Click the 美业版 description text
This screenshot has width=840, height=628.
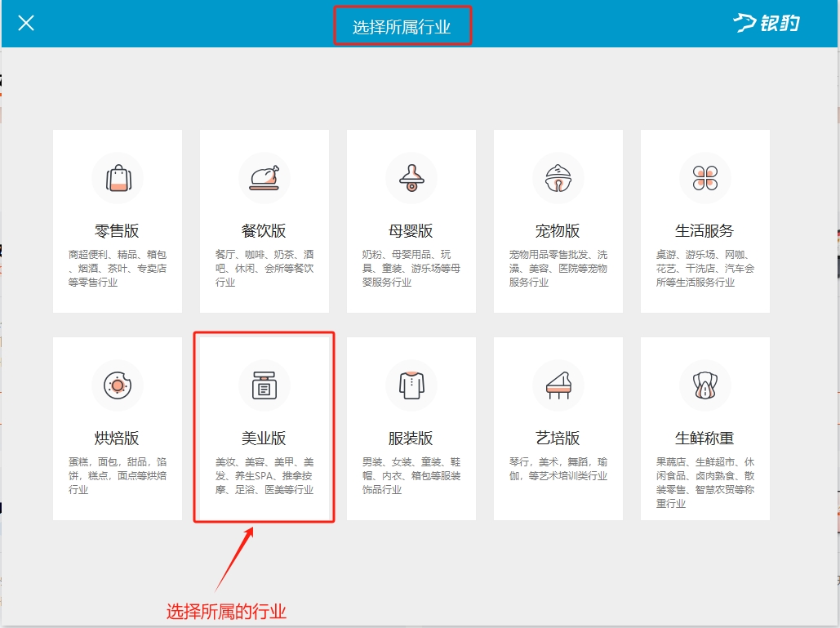[264, 476]
